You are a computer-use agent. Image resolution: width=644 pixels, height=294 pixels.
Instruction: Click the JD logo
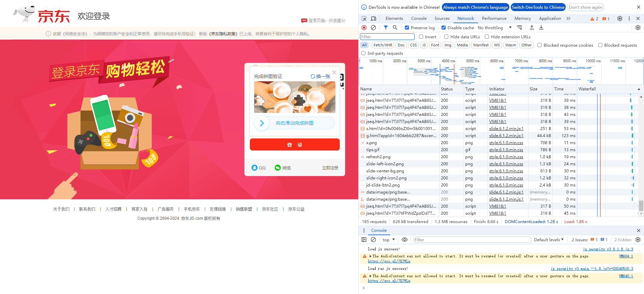[42, 15]
